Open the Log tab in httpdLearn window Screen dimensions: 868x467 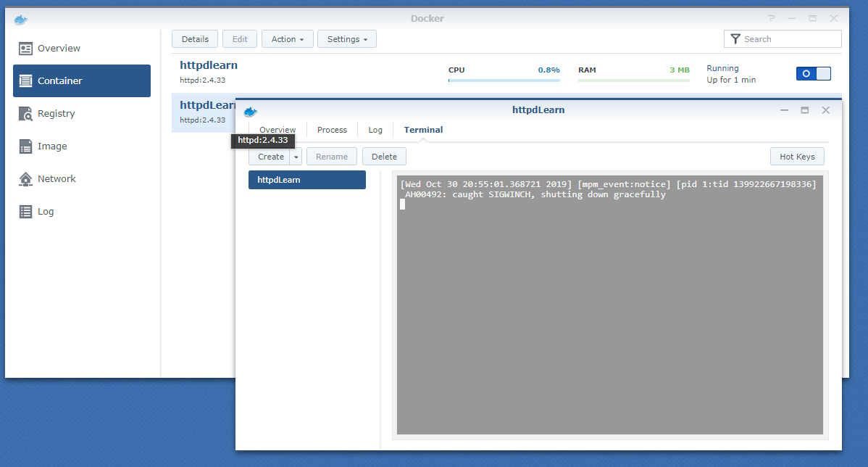(x=375, y=129)
